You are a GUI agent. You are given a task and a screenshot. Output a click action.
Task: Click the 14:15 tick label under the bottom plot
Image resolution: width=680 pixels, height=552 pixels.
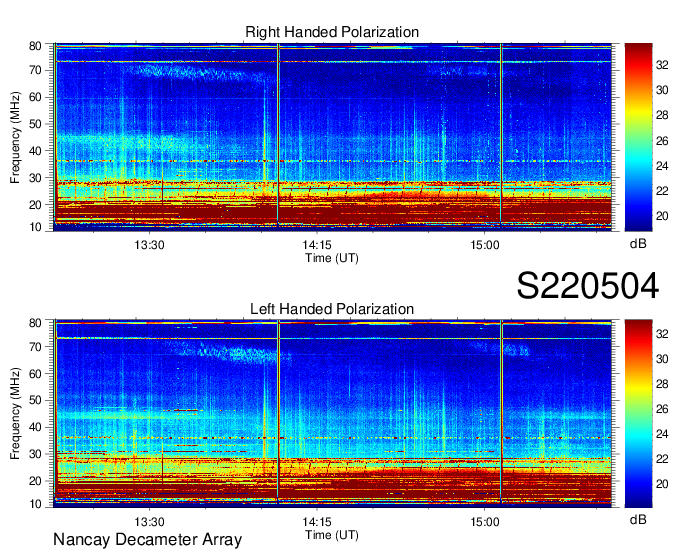[x=317, y=522]
